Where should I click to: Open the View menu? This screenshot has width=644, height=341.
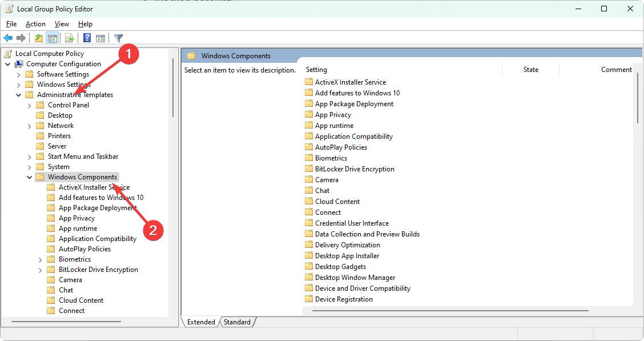point(62,24)
